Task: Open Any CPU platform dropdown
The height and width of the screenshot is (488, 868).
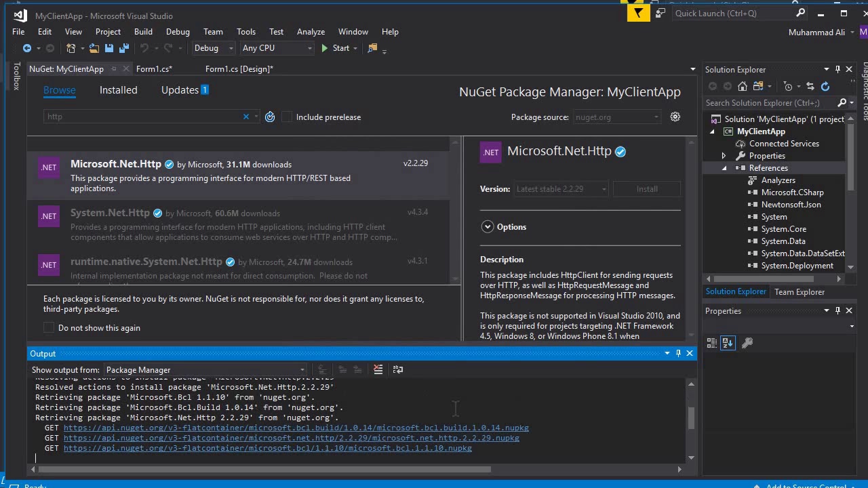Action: tap(277, 48)
